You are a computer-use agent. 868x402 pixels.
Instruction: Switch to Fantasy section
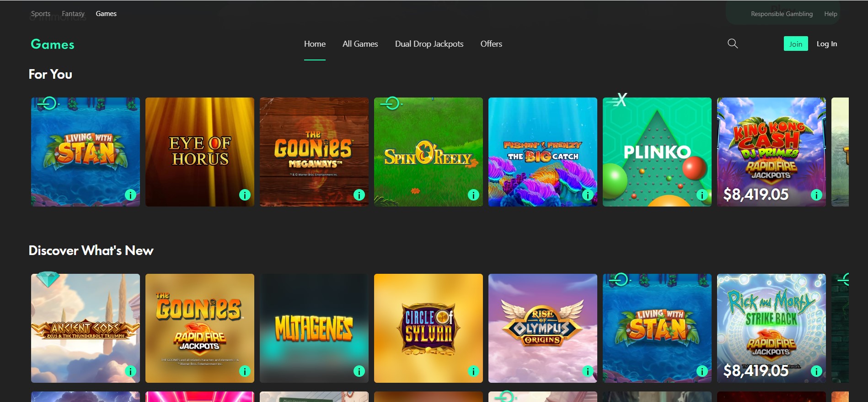tap(73, 14)
